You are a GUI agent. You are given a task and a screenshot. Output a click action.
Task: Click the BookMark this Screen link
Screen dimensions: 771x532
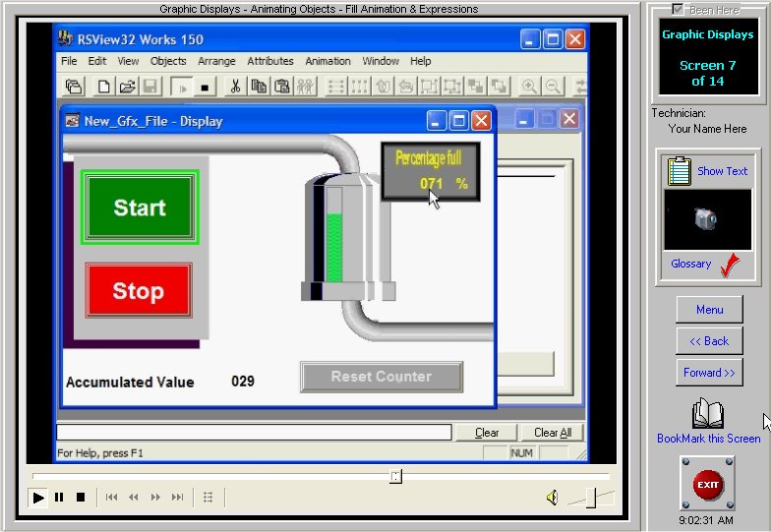click(x=708, y=439)
